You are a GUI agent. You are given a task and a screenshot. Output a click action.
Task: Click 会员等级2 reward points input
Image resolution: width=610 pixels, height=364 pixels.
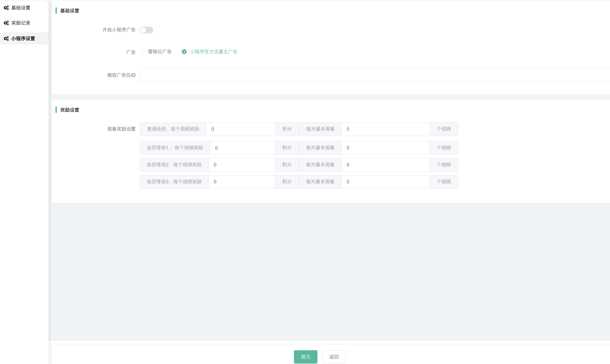[242, 165]
